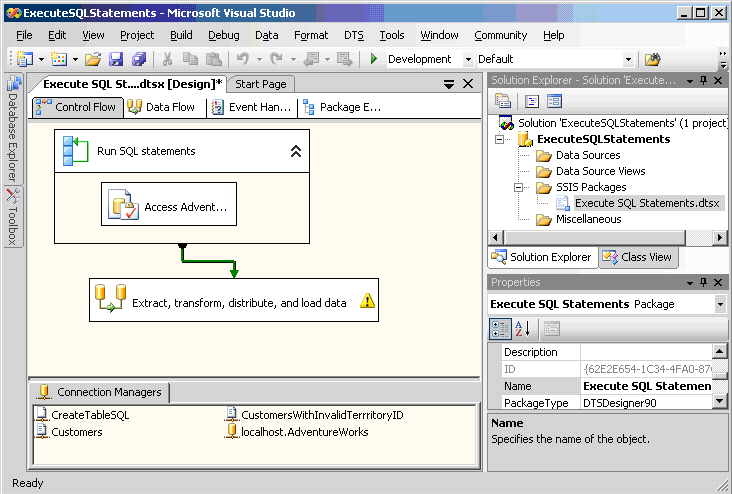
Task: Toggle auto-hide pin on Solution Explorer
Action: (x=704, y=80)
